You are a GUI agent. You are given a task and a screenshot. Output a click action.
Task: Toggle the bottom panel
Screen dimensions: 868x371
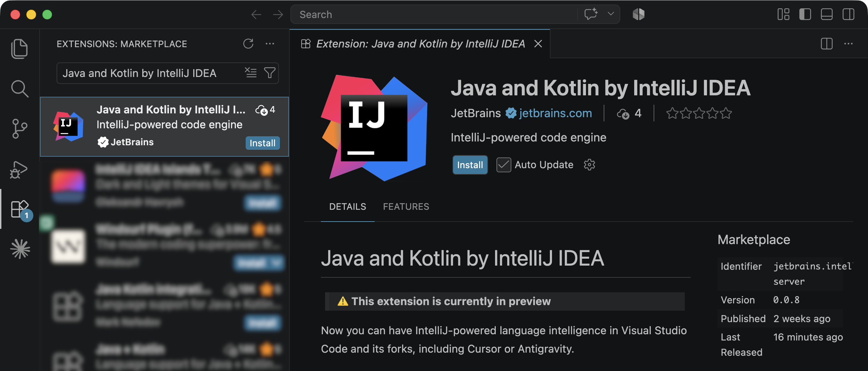tap(826, 14)
